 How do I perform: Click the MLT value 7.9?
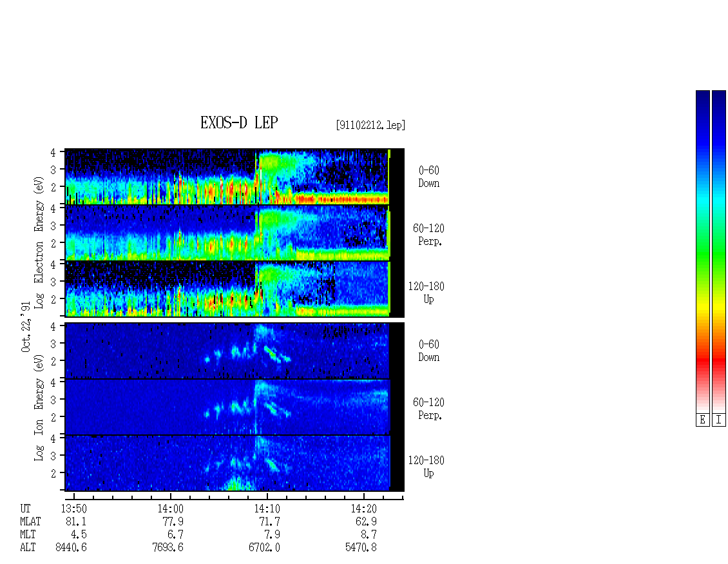click(x=272, y=535)
